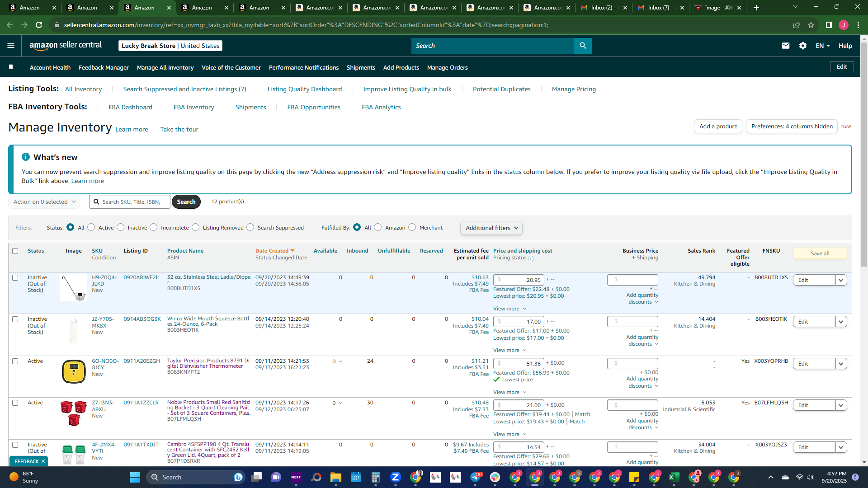
Task: Open the Chrome three-dot menu
Action: pyautogui.click(x=858, y=25)
